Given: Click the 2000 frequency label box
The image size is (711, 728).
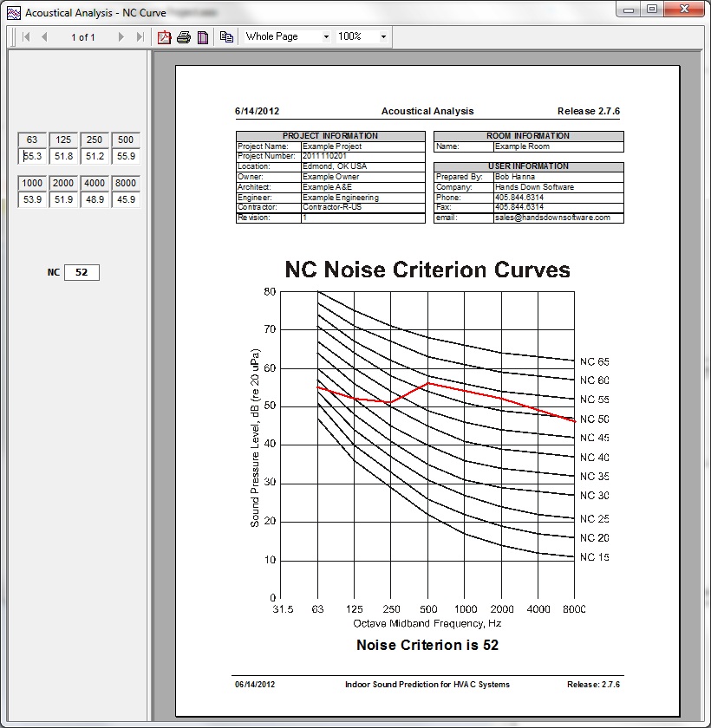Looking at the screenshot, I should pos(63,183).
